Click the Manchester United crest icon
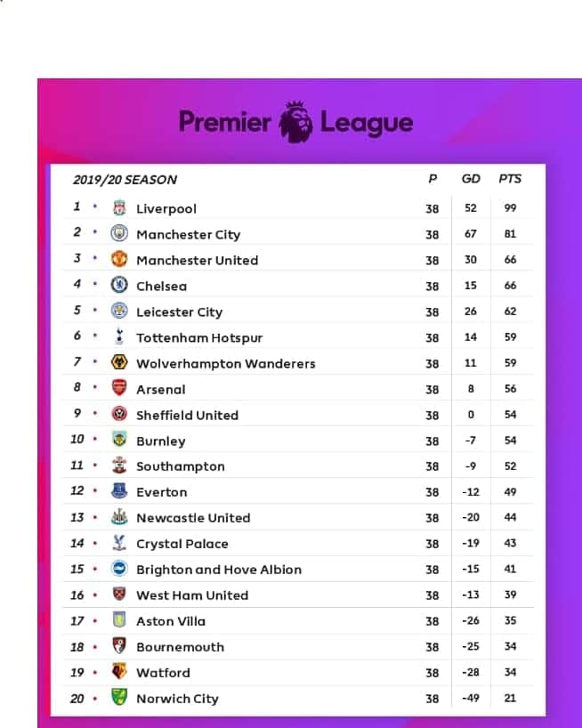 [x=119, y=259]
